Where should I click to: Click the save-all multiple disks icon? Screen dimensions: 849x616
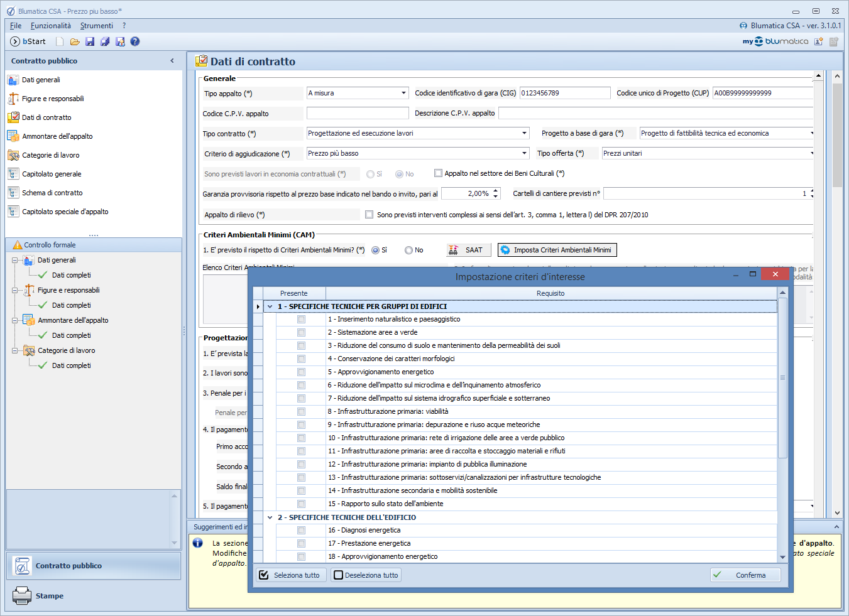point(105,41)
